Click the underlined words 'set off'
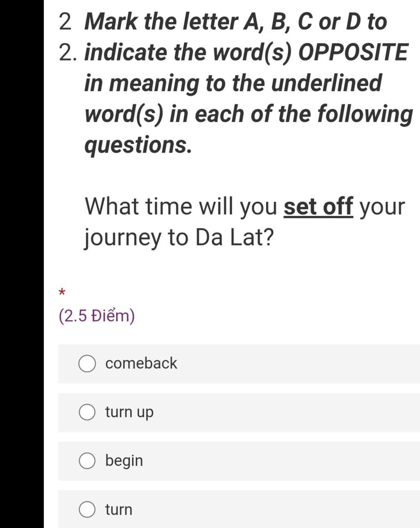This screenshot has width=420, height=528. 318,206
